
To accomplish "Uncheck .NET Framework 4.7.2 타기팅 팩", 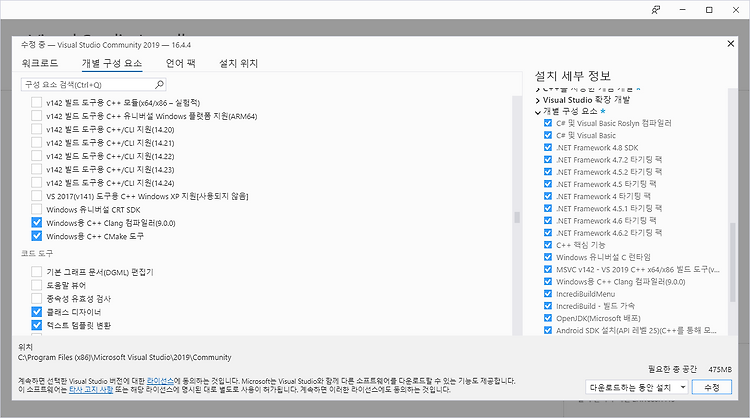I will (548, 160).
